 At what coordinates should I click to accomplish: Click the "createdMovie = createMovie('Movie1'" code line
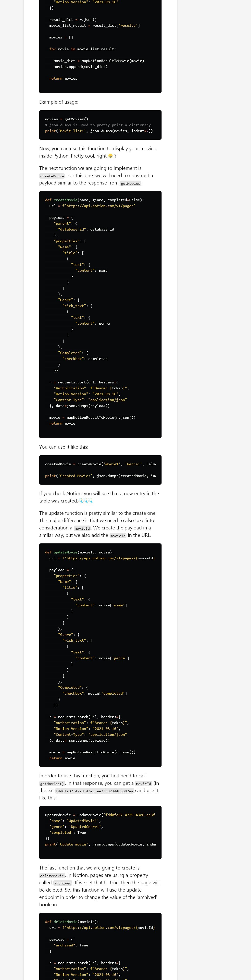[x=100, y=464]
